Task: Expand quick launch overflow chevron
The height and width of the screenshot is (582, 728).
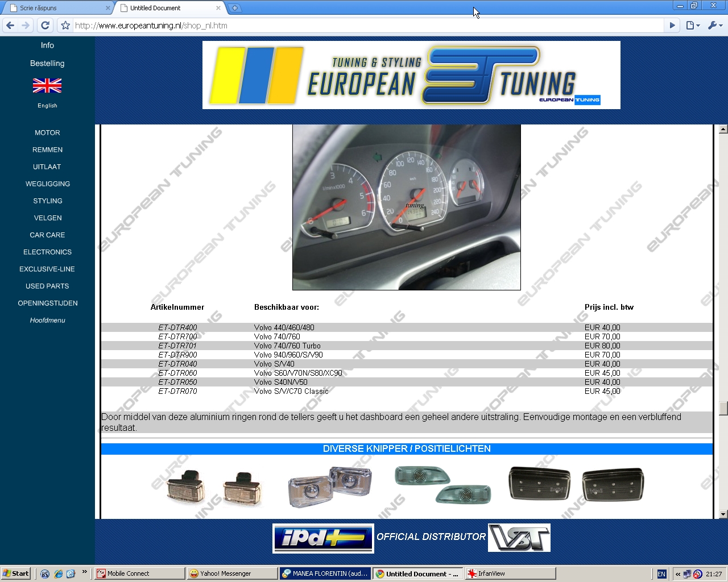Action: pos(85,572)
